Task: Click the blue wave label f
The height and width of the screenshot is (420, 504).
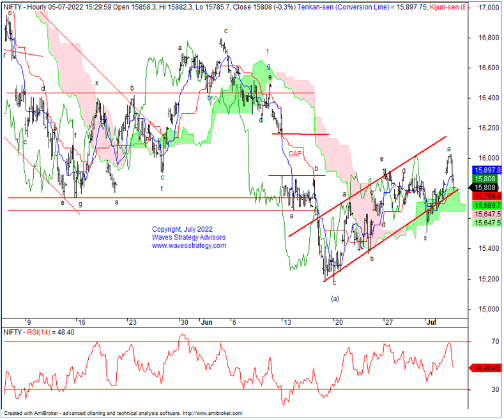Action: [x=162, y=188]
